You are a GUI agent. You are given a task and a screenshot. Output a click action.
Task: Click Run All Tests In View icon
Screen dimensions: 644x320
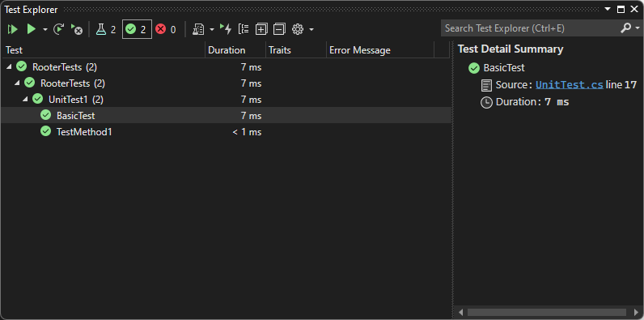pyautogui.click(x=13, y=29)
